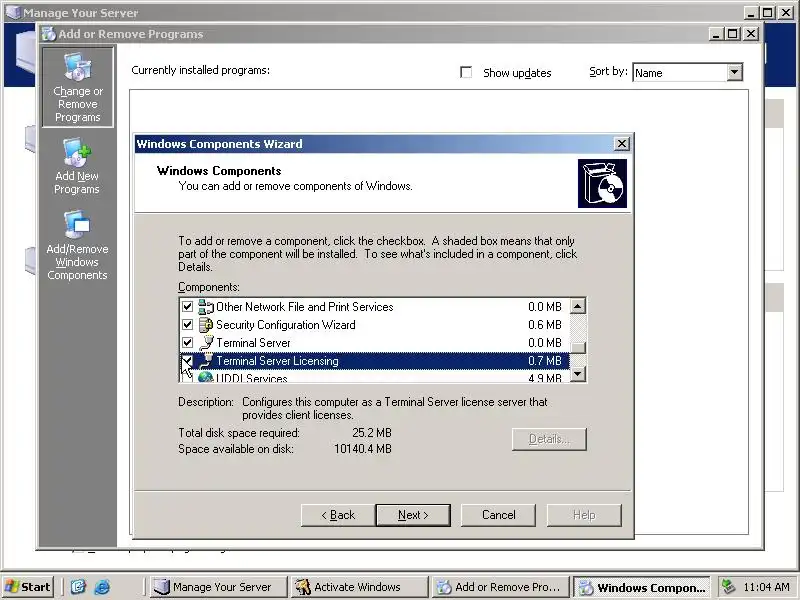Minimize the Manage Your Server window
The height and width of the screenshot is (600, 800).
(751, 13)
